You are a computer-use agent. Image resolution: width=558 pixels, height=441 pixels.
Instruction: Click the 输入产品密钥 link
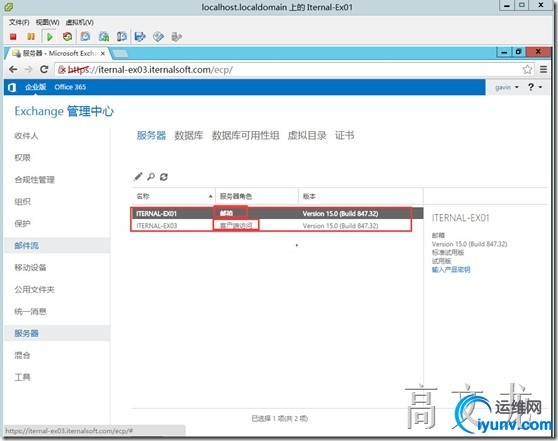pyautogui.click(x=451, y=269)
